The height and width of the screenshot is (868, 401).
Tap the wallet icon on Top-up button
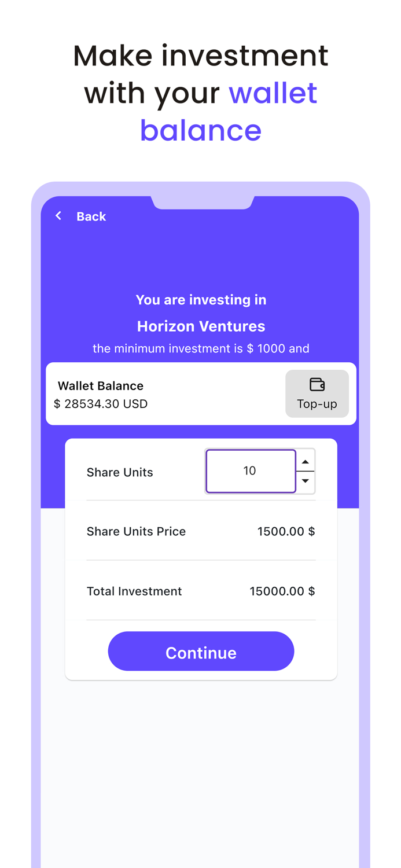click(317, 383)
